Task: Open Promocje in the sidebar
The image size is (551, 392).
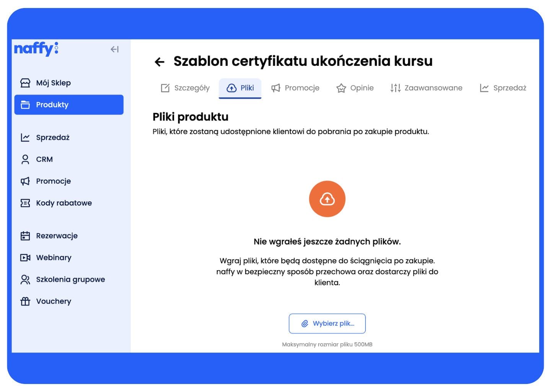Action: click(69, 181)
